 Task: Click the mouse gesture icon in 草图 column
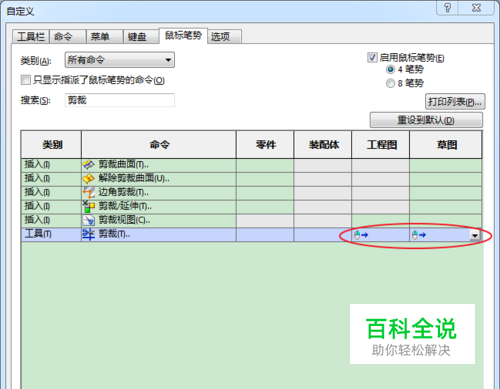click(x=419, y=235)
